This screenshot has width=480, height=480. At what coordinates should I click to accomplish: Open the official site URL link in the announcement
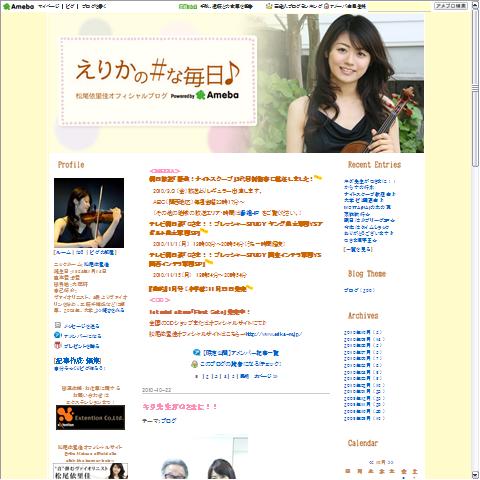(273, 334)
